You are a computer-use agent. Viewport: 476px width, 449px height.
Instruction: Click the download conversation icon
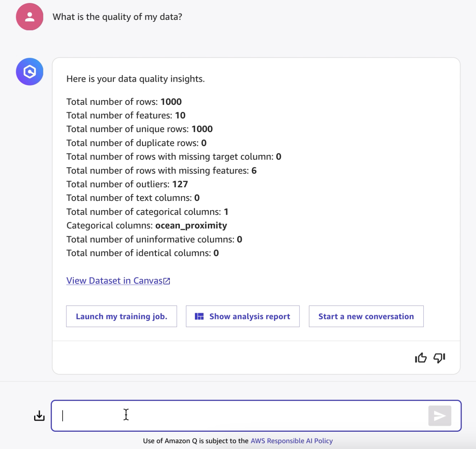click(x=39, y=416)
